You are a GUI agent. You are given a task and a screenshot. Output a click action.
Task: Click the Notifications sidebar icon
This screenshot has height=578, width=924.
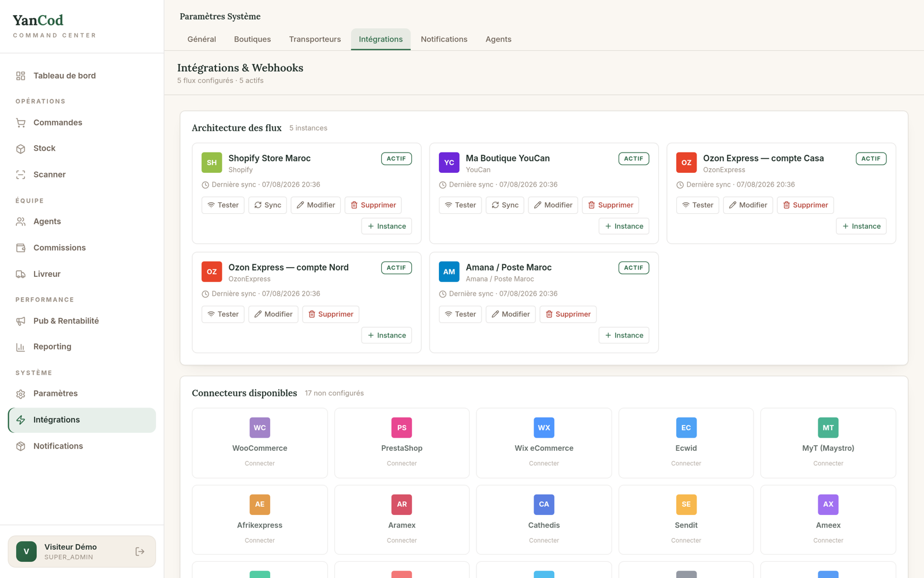click(21, 446)
